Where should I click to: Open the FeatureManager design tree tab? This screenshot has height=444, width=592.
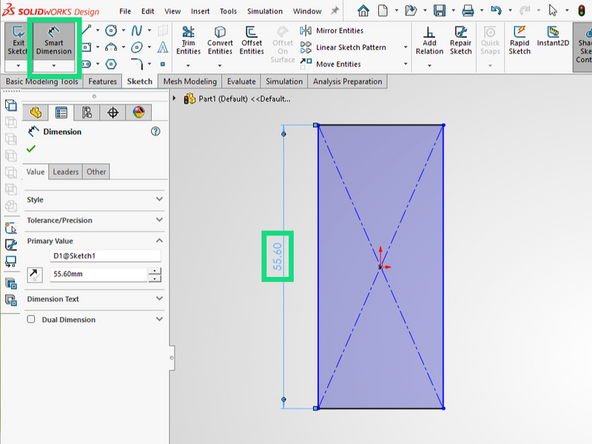point(36,113)
